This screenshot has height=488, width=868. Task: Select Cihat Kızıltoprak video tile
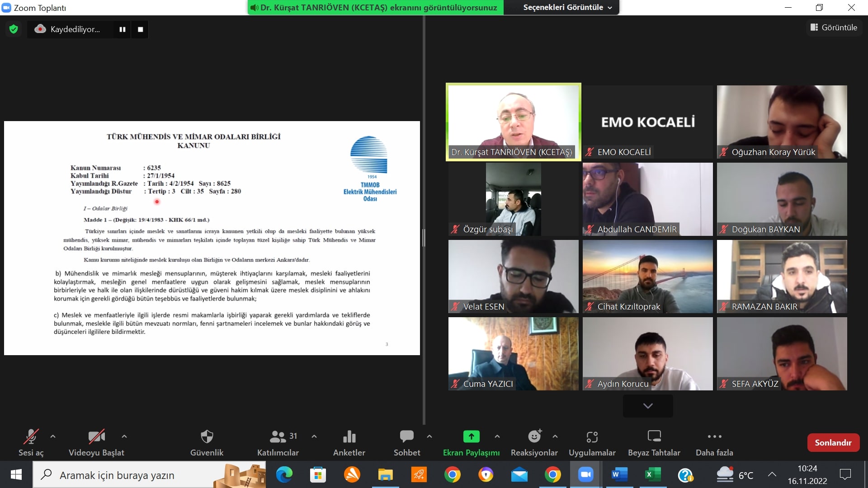tap(648, 277)
